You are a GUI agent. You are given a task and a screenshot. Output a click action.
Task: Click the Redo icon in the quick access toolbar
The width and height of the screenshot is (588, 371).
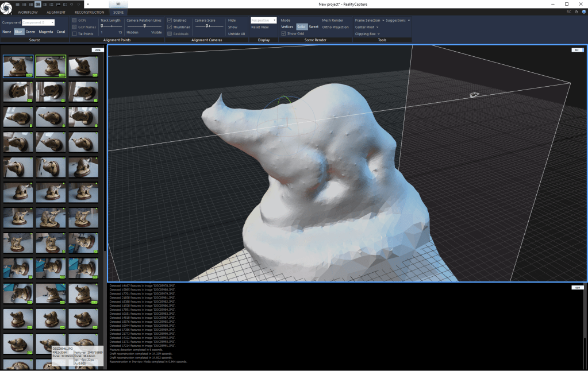(x=79, y=4)
